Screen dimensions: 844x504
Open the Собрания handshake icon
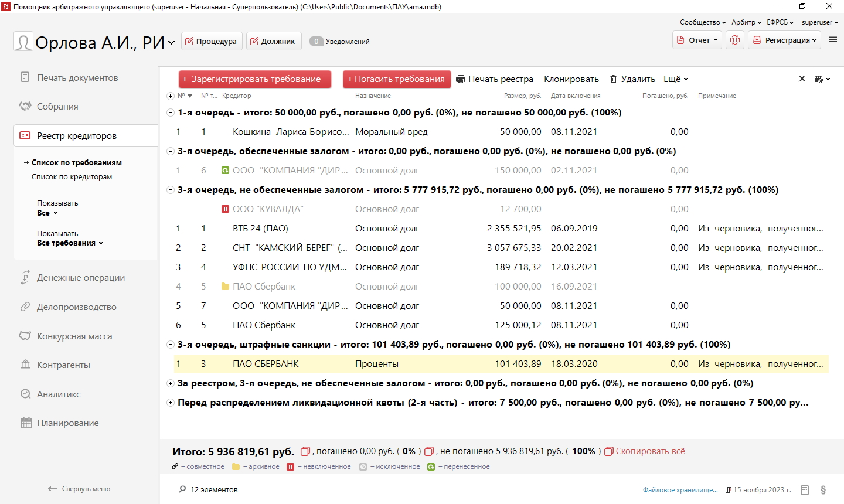pyautogui.click(x=25, y=106)
